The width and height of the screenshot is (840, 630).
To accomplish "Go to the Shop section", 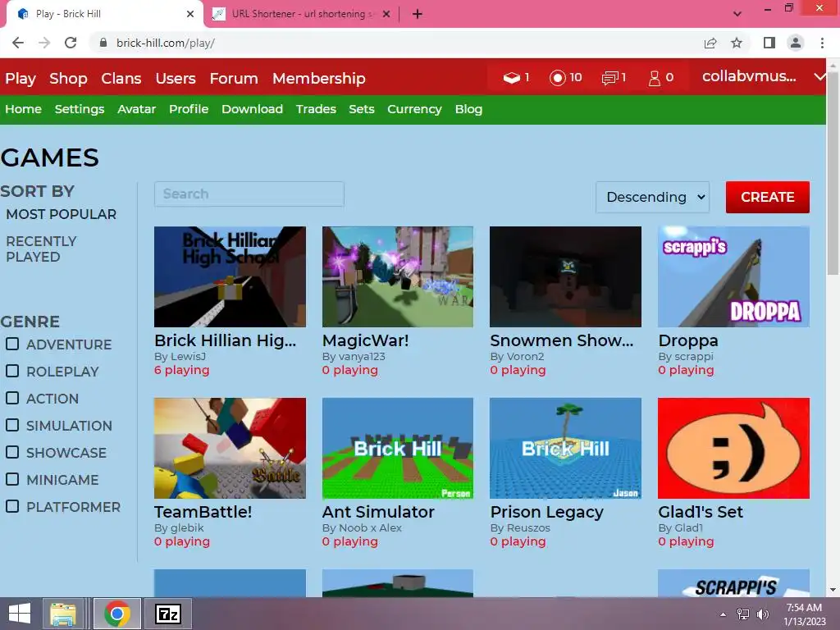I will 68,79.
